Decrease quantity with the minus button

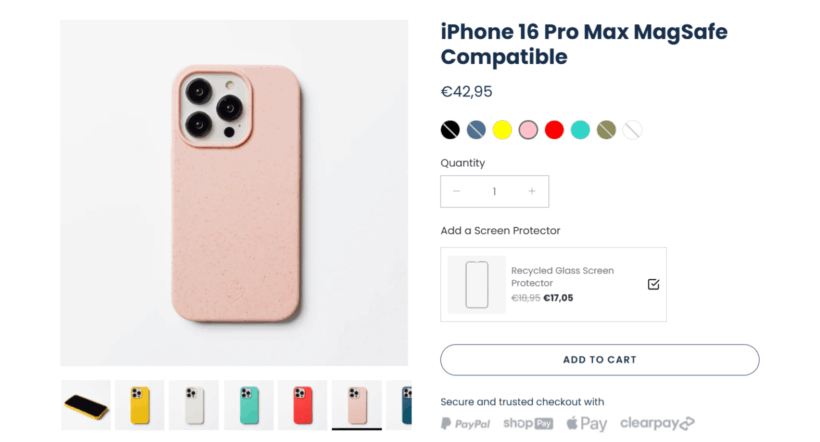tap(457, 191)
